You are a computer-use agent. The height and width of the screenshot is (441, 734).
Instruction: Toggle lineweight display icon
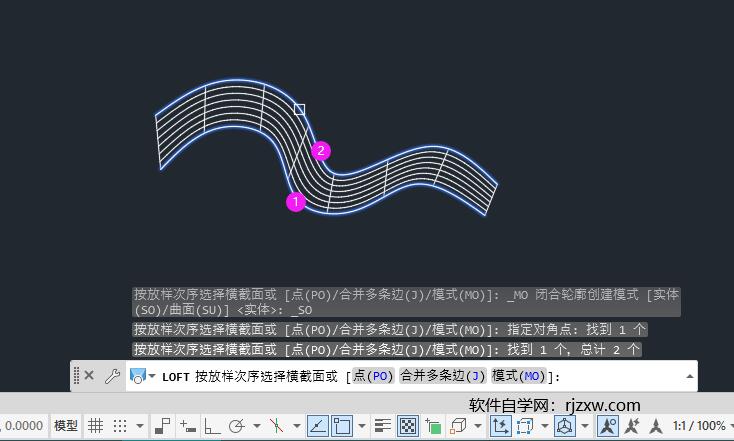point(383,426)
